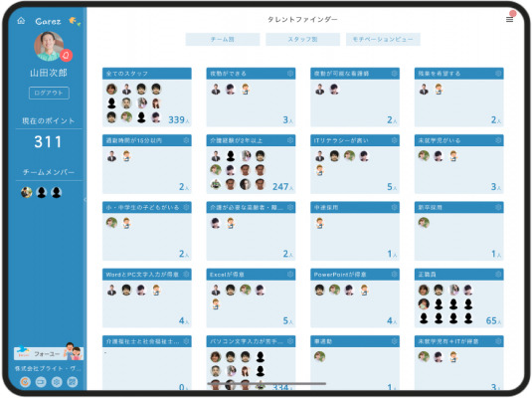Open gear on ITリテラシーが高い card

coord(394,140)
